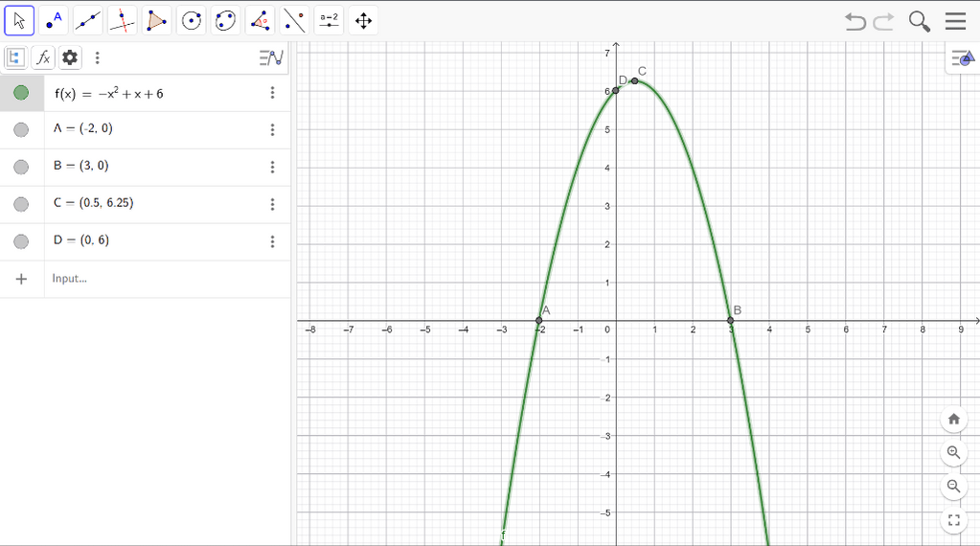Choose the Ellipse tool
The width and height of the screenshot is (980, 546).
(x=226, y=20)
